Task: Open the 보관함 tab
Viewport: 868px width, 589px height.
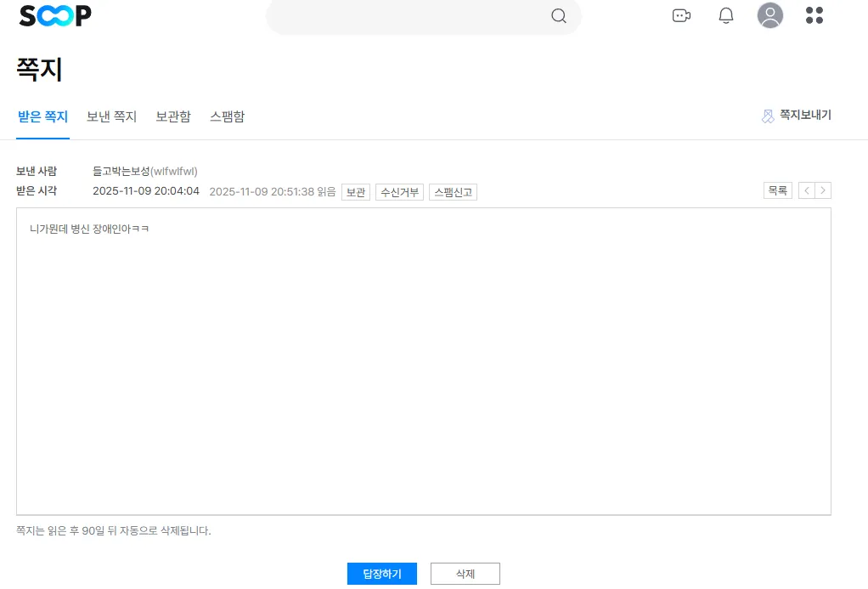Action: [x=173, y=116]
